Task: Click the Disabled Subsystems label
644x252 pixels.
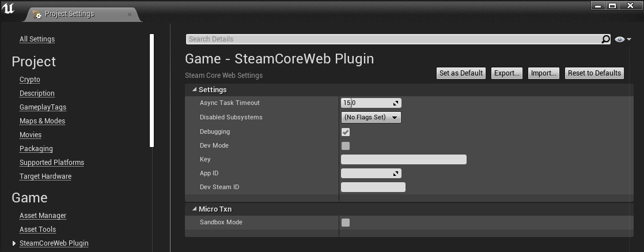Action: click(x=231, y=117)
